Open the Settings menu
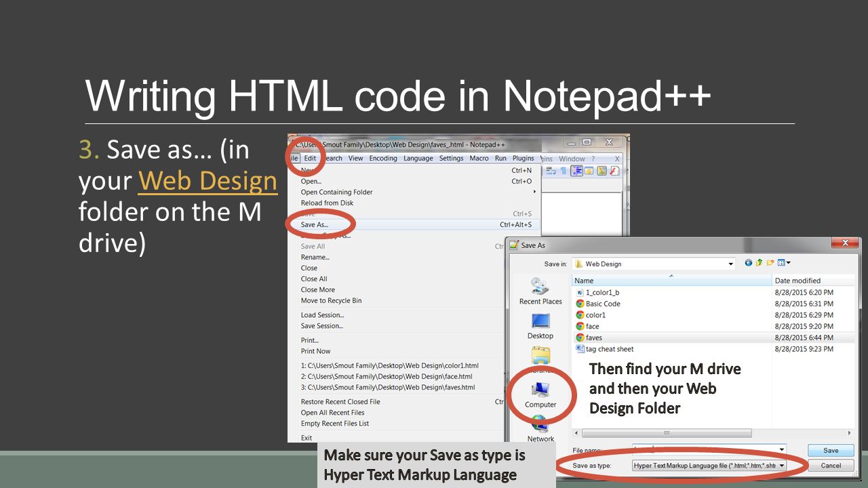Image resolution: width=868 pixels, height=488 pixels. pyautogui.click(x=451, y=159)
